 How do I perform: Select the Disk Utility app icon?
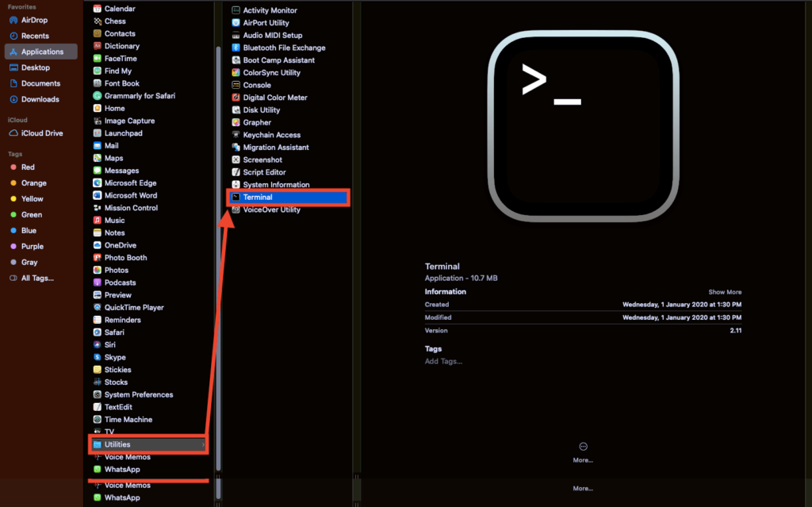(x=236, y=110)
